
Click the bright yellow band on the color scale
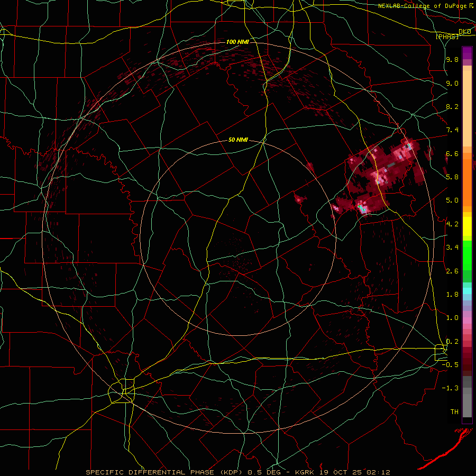[467, 226]
